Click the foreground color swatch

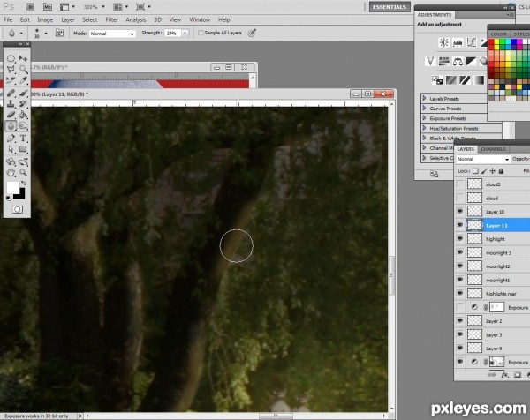tap(13, 188)
